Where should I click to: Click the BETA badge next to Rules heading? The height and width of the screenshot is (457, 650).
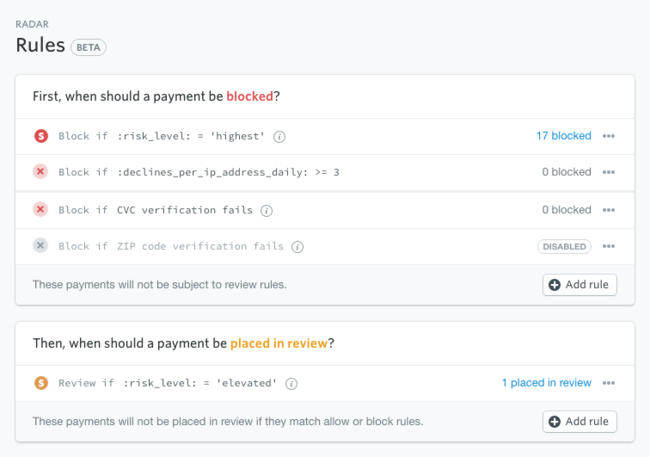89,46
